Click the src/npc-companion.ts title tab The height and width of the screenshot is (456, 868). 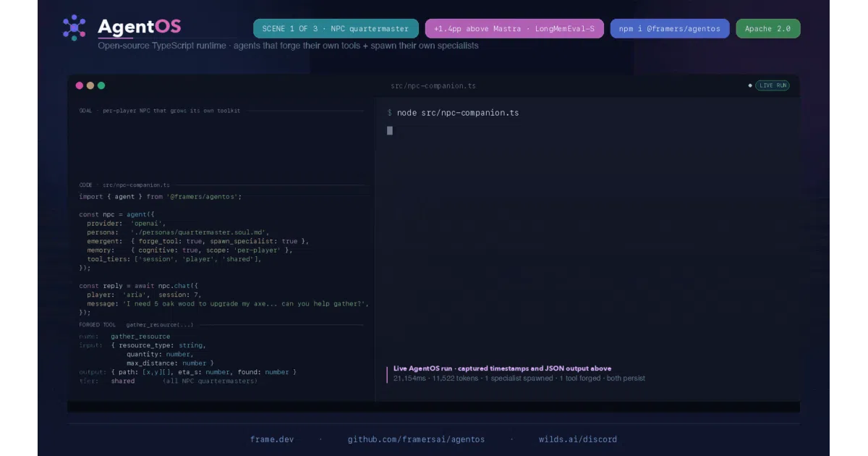click(433, 85)
